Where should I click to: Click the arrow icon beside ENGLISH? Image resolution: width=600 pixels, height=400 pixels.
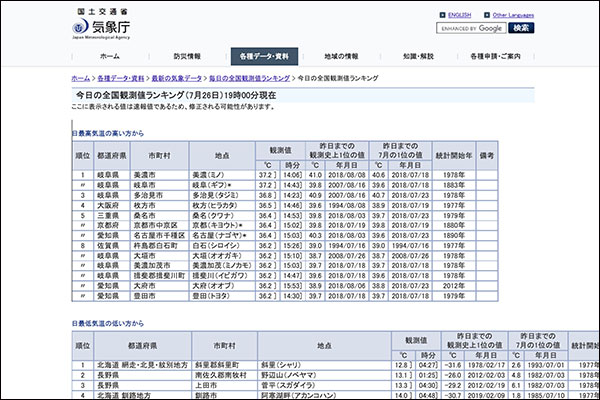pos(441,16)
